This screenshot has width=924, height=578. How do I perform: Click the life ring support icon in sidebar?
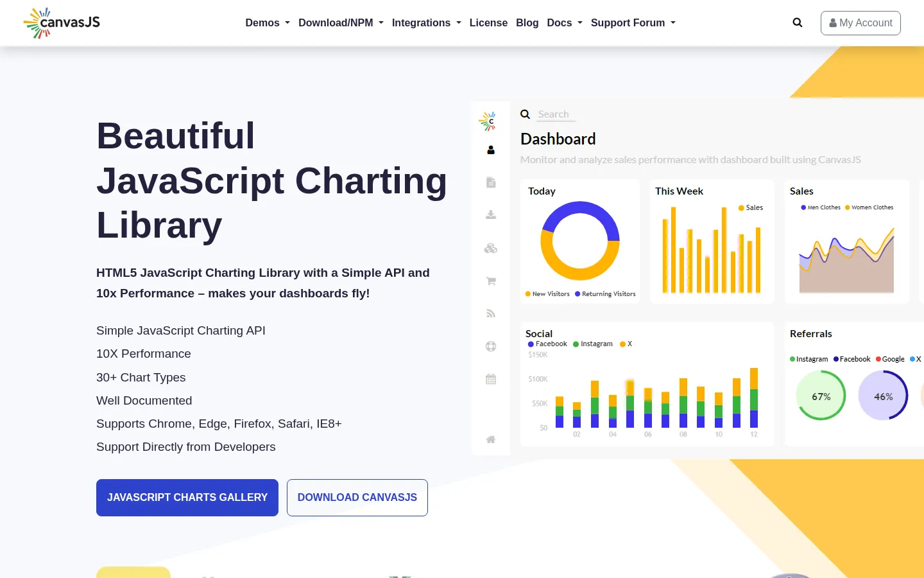pyautogui.click(x=491, y=346)
